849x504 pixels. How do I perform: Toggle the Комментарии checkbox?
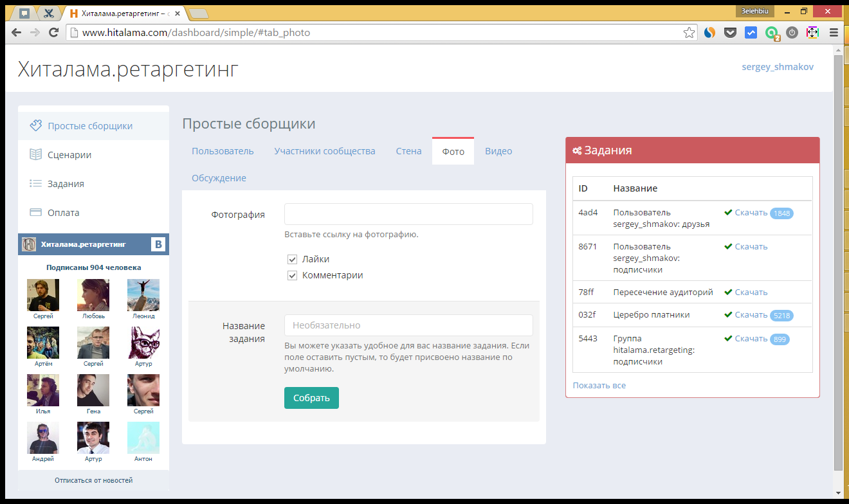click(x=293, y=275)
